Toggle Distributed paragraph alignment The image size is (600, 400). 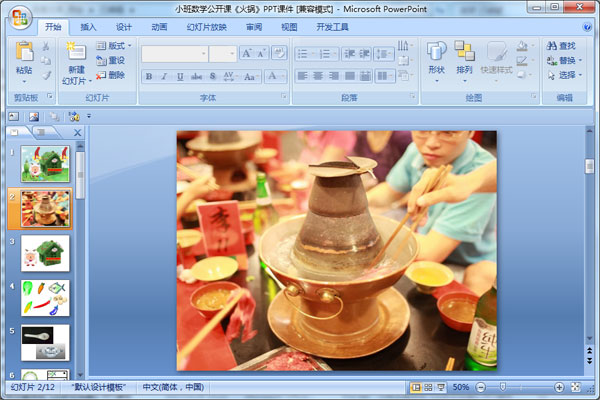click(365, 76)
